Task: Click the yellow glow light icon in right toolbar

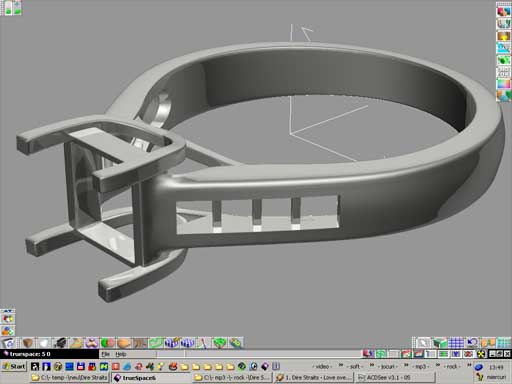Action: (503, 36)
